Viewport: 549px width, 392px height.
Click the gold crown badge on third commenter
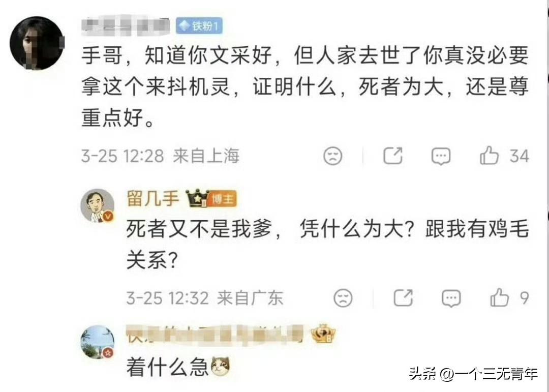coord(323,334)
